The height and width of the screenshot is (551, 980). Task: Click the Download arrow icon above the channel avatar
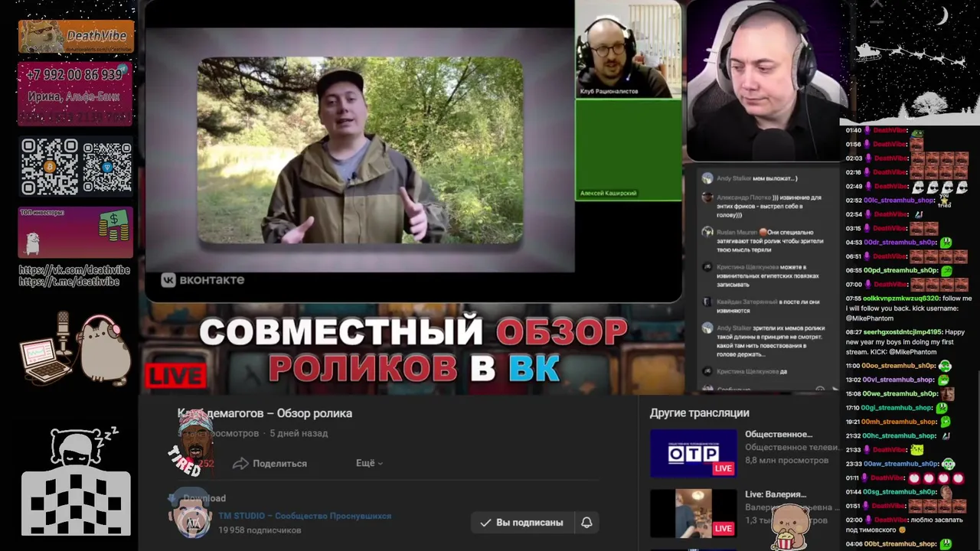click(x=172, y=498)
